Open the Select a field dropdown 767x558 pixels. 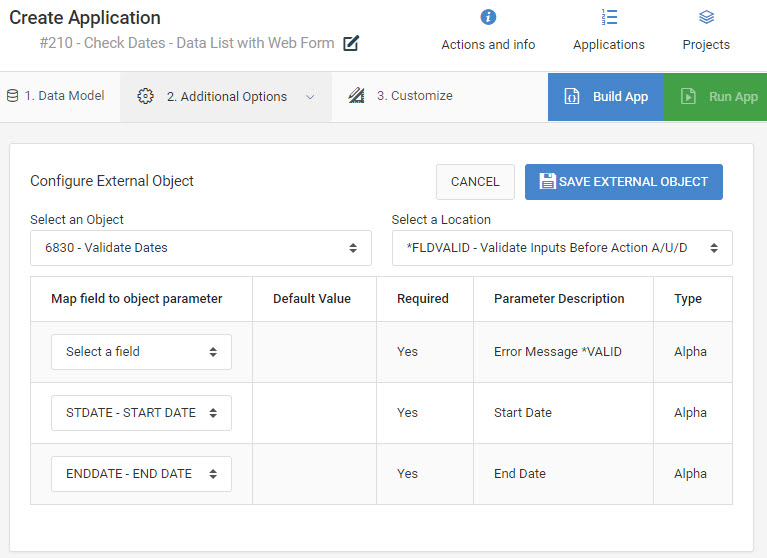[141, 352]
